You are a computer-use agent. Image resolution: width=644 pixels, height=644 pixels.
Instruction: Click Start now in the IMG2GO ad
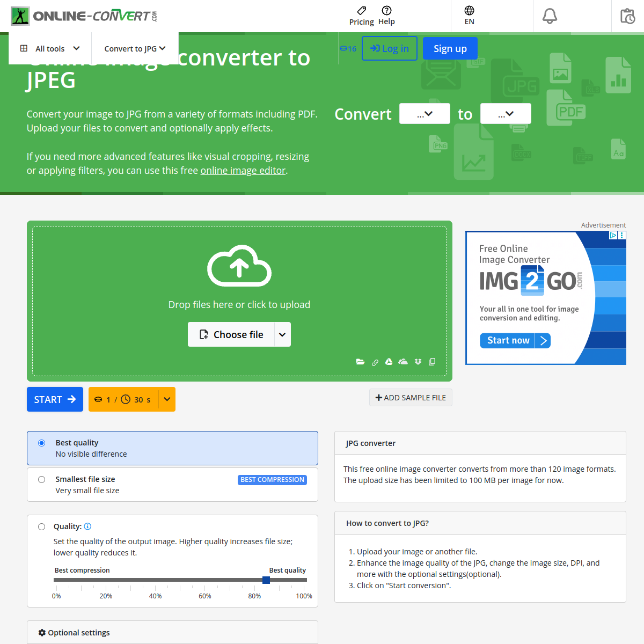(x=515, y=340)
